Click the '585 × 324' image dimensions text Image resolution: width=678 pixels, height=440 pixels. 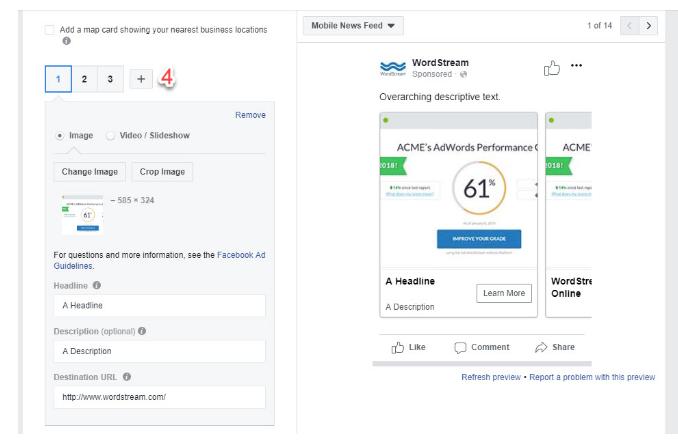click(135, 200)
